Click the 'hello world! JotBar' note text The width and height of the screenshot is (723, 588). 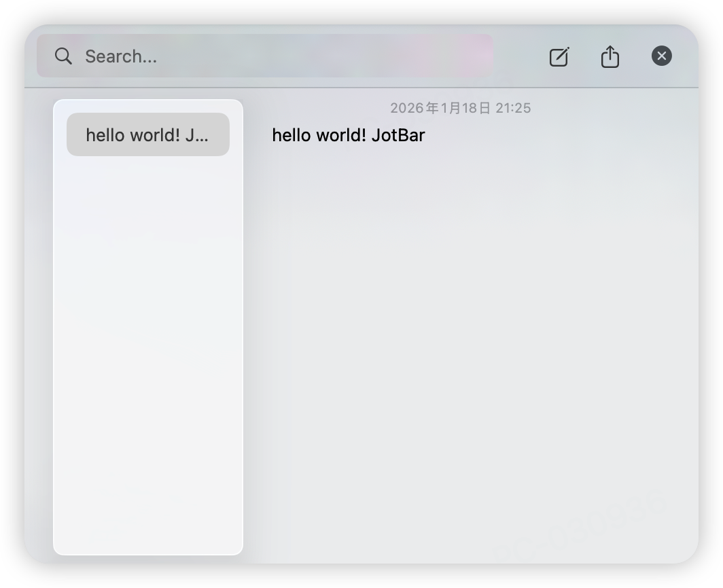[349, 136]
